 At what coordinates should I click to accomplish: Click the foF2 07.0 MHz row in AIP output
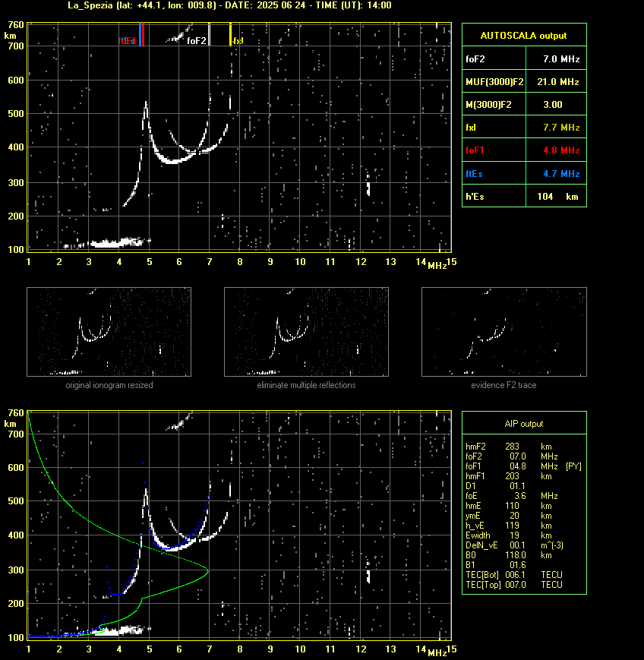click(x=512, y=456)
